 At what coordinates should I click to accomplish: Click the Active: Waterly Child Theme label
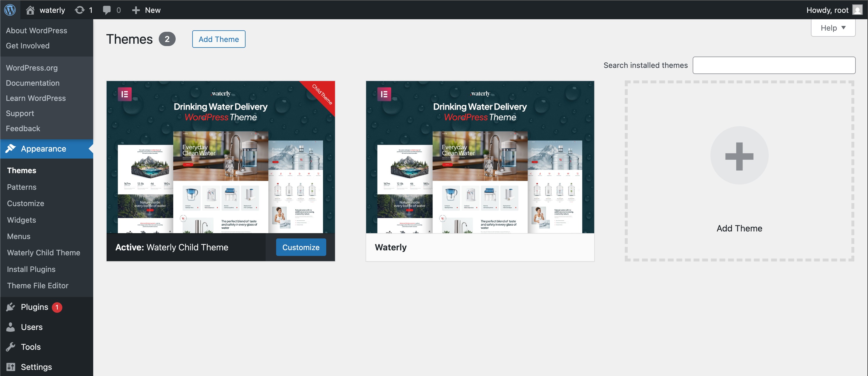pyautogui.click(x=172, y=247)
